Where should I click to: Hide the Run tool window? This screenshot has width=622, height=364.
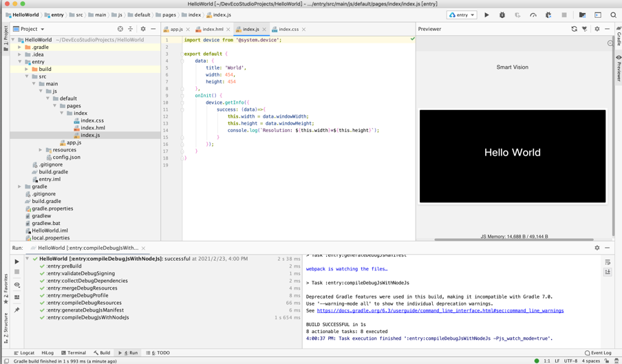pos(607,248)
